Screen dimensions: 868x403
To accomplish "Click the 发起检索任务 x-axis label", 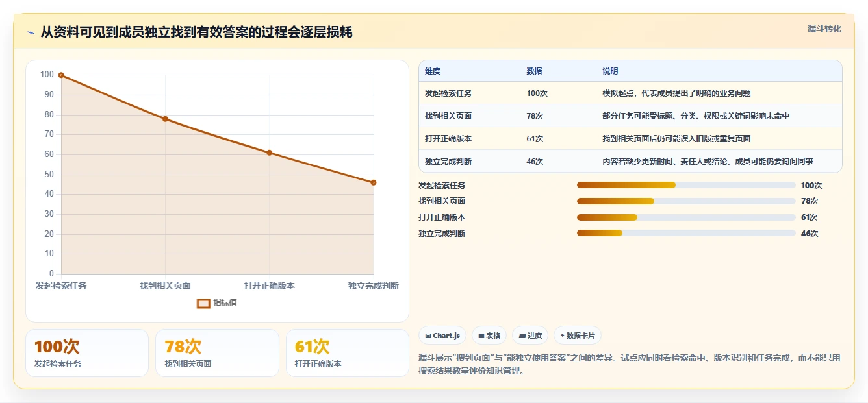I will click(61, 286).
